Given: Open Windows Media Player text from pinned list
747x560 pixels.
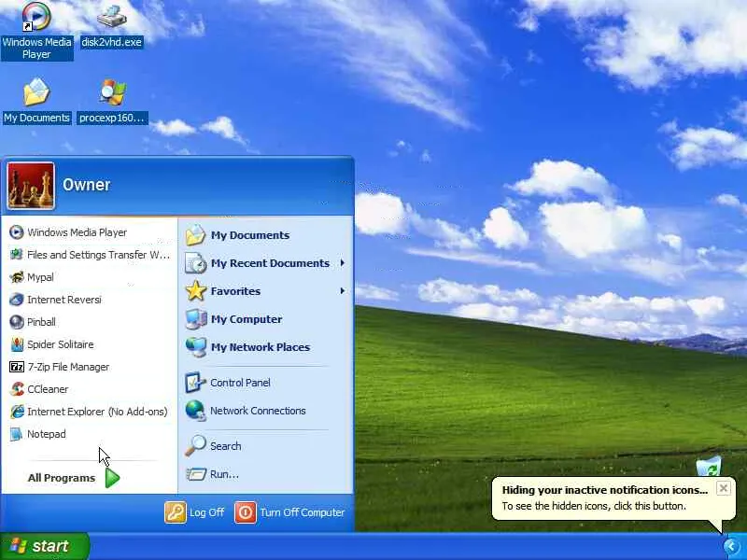Looking at the screenshot, I should pos(78,232).
